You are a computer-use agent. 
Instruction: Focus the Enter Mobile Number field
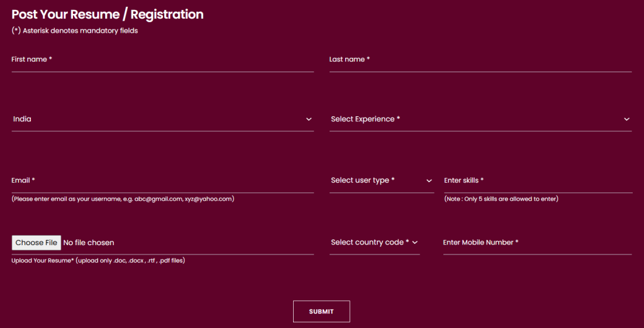tap(536, 243)
